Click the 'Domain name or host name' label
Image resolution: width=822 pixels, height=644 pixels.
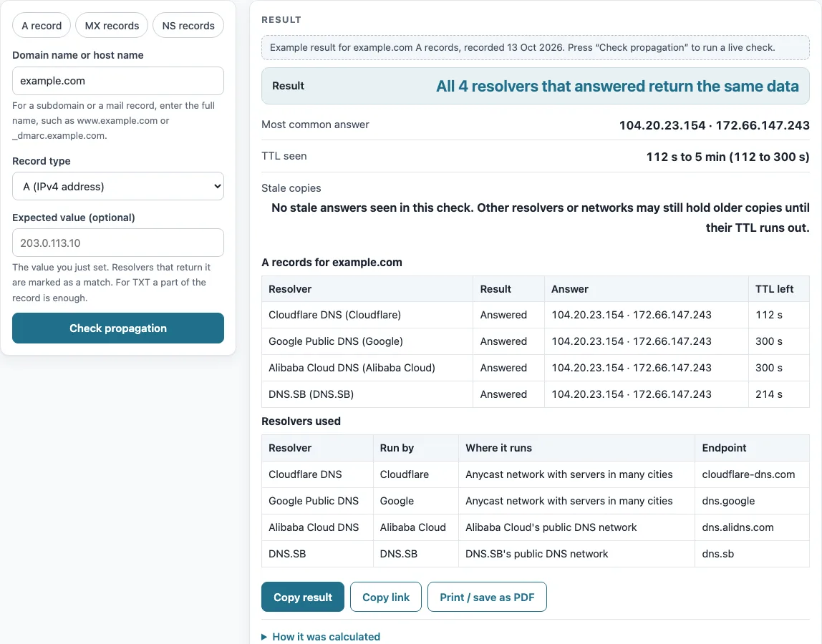(77, 55)
